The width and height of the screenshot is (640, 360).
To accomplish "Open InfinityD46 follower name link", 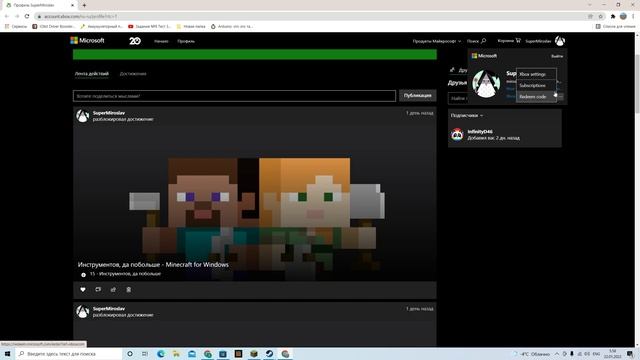I will 480,131.
